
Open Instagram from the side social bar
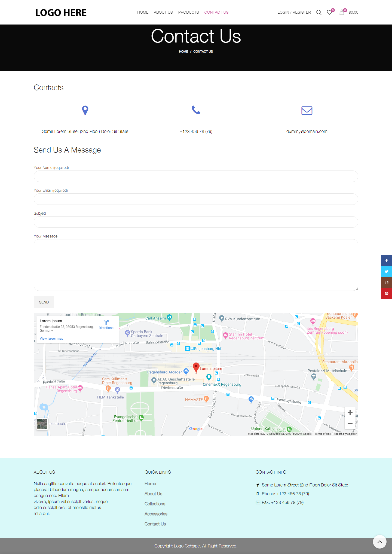[386, 282]
